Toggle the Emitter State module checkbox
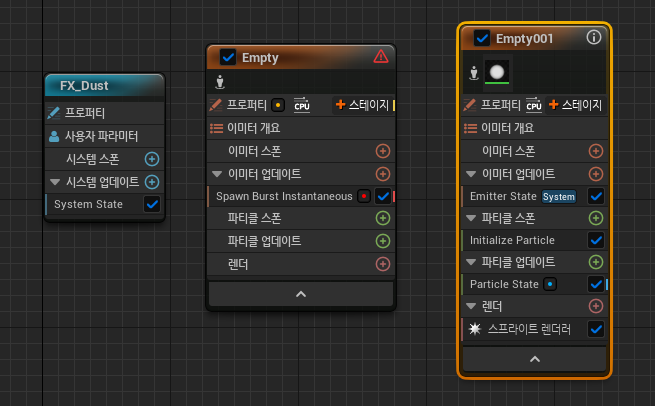 (x=596, y=196)
